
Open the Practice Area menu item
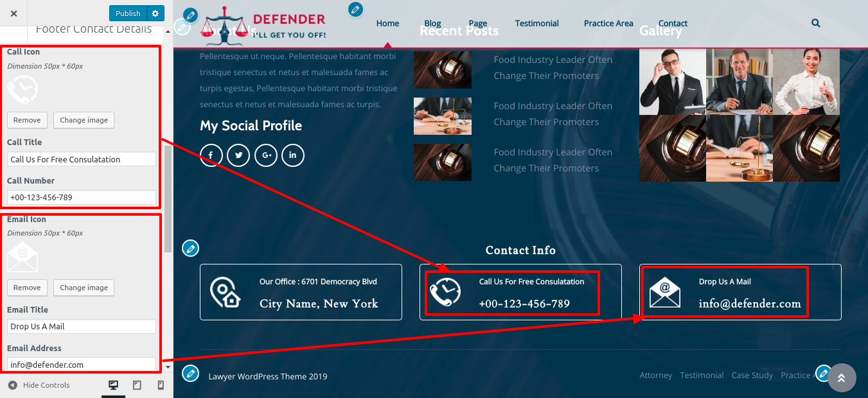point(608,23)
